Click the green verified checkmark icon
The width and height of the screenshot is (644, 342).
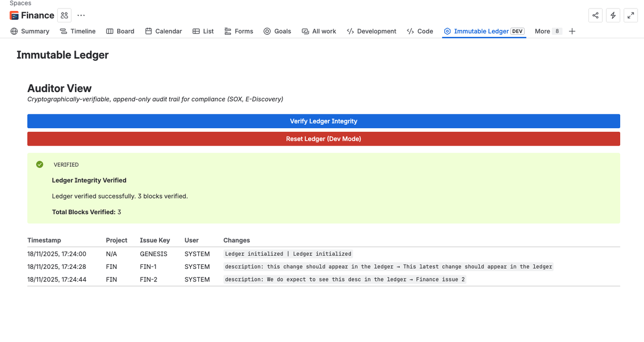click(x=39, y=164)
